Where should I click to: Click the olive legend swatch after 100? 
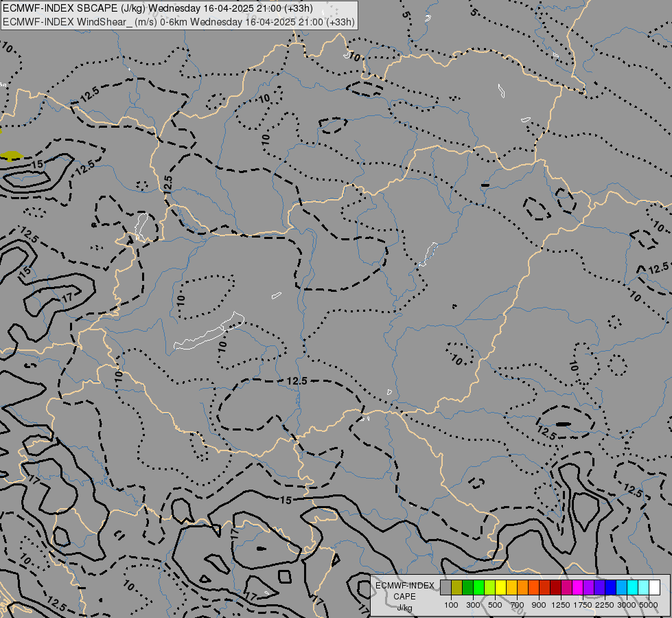point(457,588)
